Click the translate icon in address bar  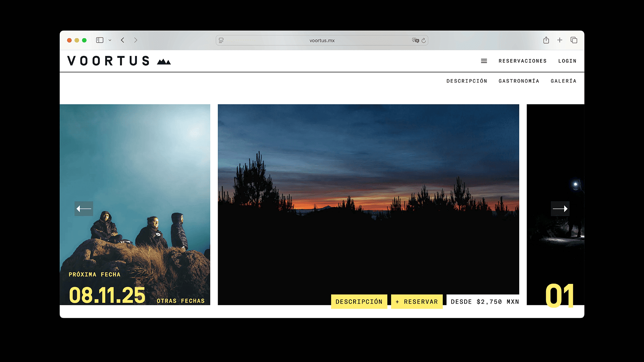click(415, 40)
